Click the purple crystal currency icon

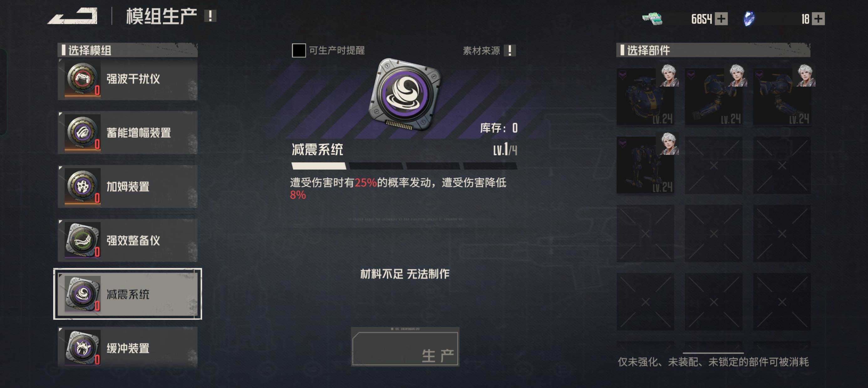pos(749,18)
